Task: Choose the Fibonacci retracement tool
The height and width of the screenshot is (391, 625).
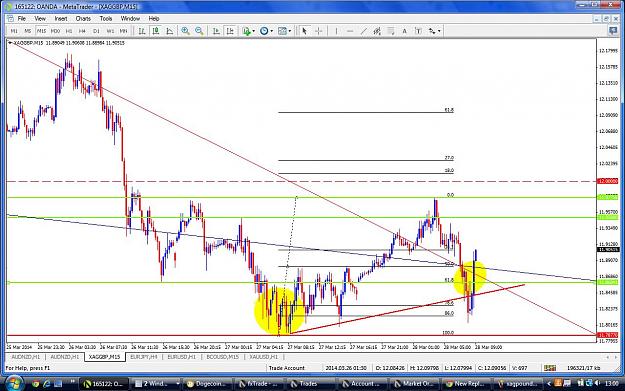Action: [x=391, y=31]
